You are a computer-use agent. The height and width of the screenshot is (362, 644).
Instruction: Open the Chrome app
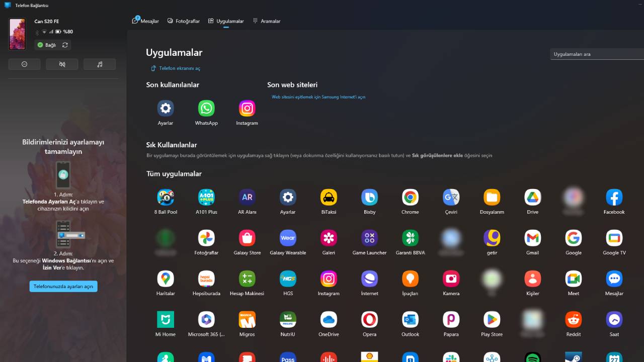click(x=410, y=198)
